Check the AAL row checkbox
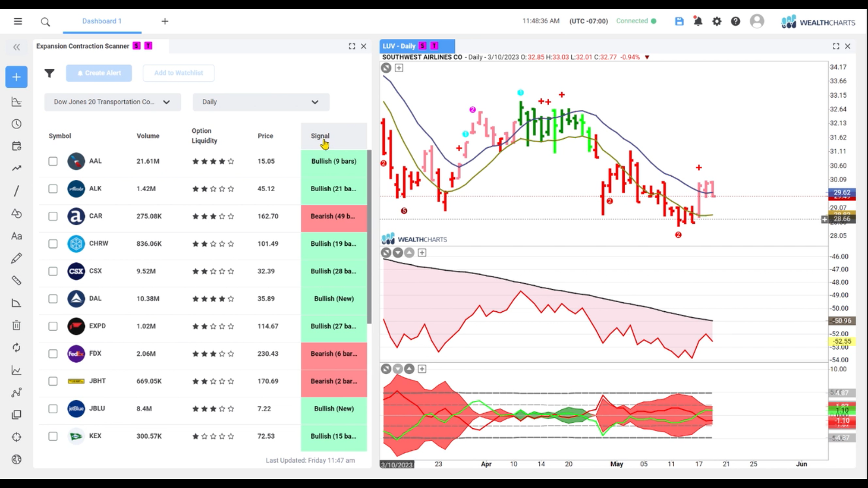The width and height of the screenshot is (868, 488). [x=53, y=161]
